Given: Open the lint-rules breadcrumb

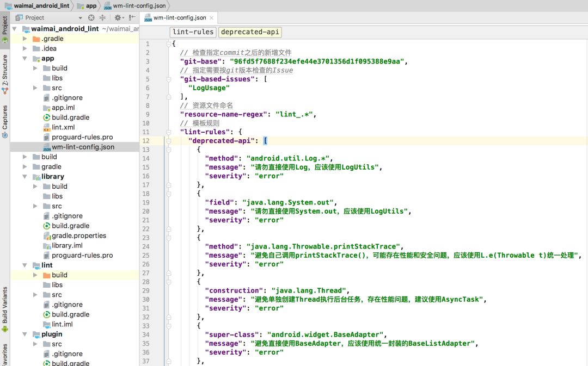Looking at the screenshot, I should (x=193, y=32).
